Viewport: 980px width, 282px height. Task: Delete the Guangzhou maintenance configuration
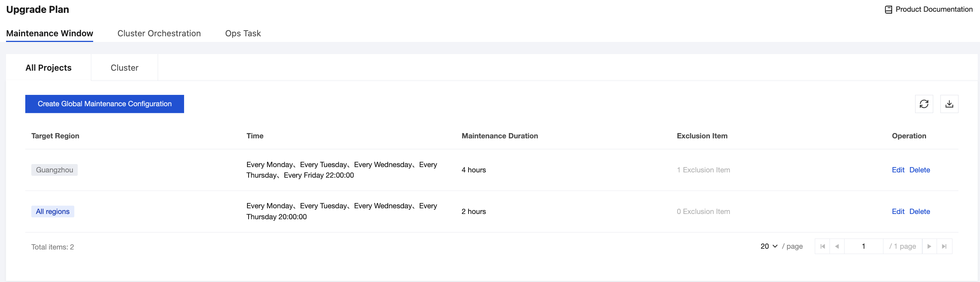click(x=920, y=170)
